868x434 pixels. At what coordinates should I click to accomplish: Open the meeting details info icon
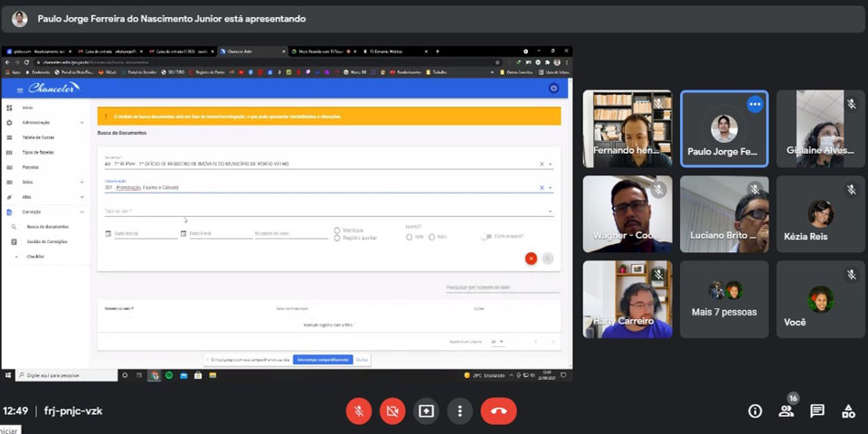[755, 410]
